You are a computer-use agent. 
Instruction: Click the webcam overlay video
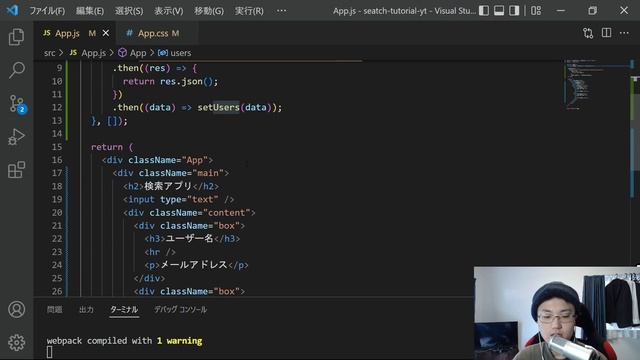click(557, 313)
